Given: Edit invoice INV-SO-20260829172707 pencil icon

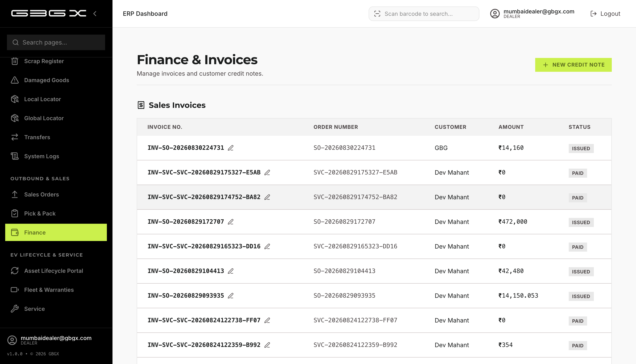Looking at the screenshot, I should point(231,222).
